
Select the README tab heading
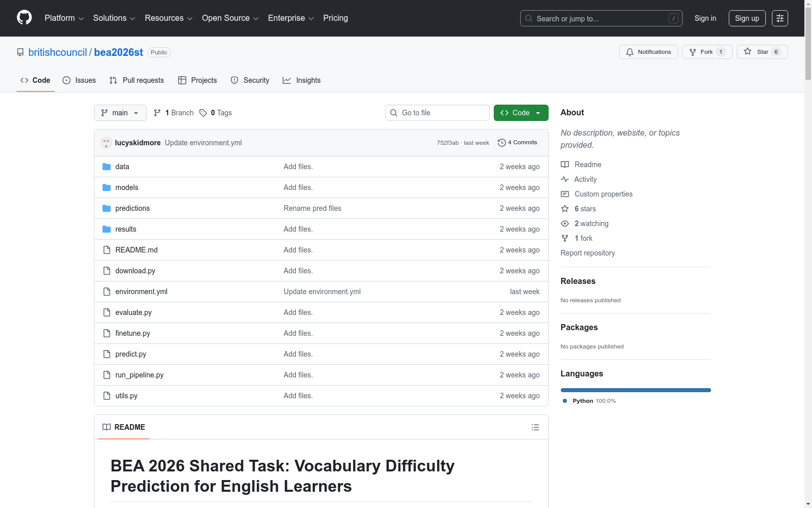point(124,427)
